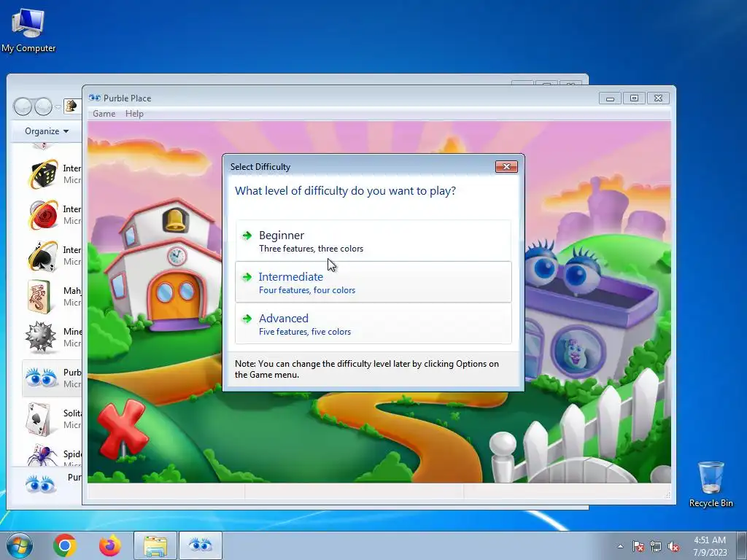
Task: Click the muted volume tray icon
Action: [x=673, y=546]
